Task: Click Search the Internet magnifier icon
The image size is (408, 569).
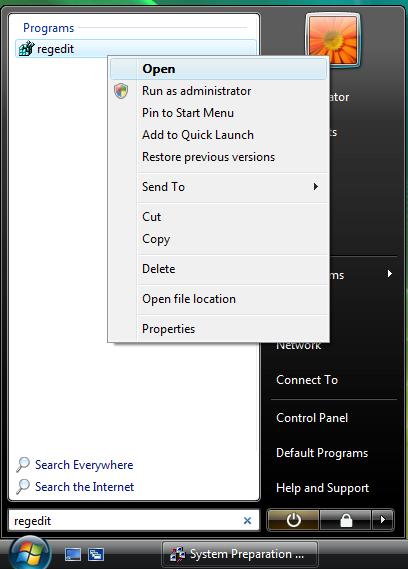Action: pyautogui.click(x=23, y=487)
